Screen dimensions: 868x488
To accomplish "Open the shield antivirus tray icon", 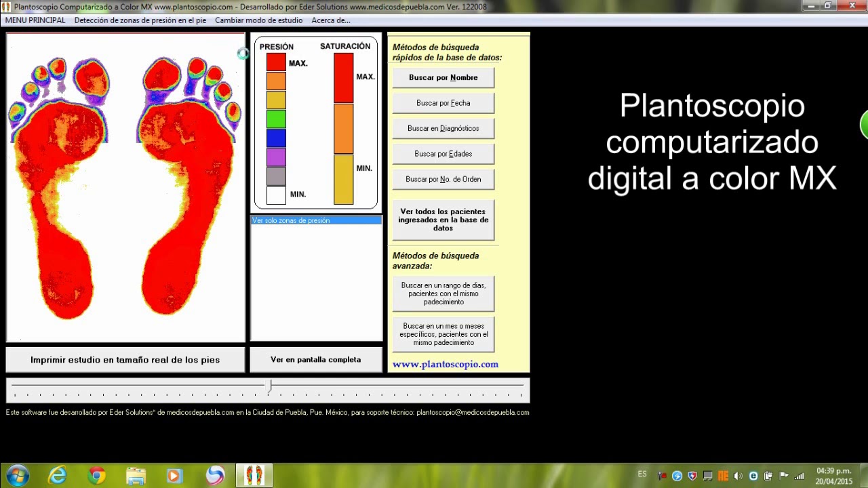I will coord(692,476).
